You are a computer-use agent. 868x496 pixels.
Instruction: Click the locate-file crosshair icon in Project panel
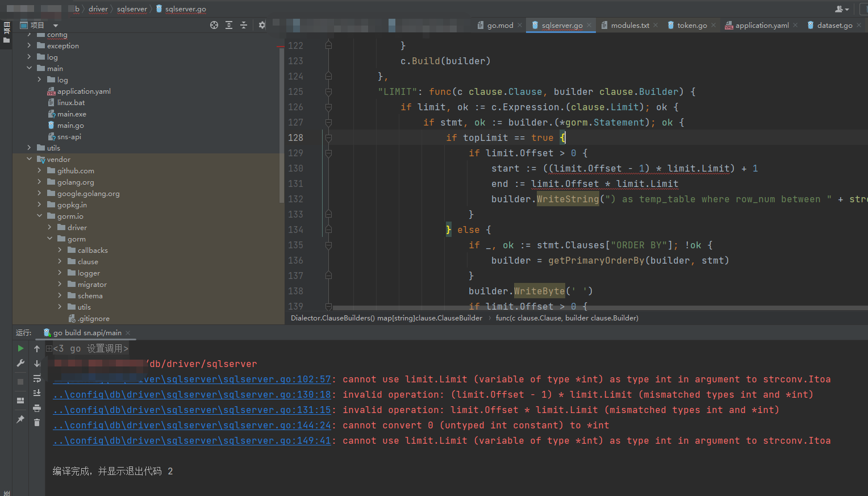214,25
